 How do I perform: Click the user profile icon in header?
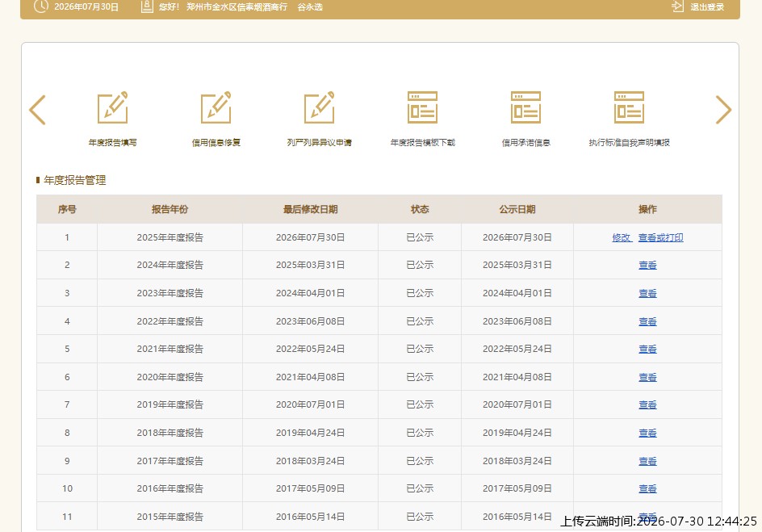[x=147, y=6]
